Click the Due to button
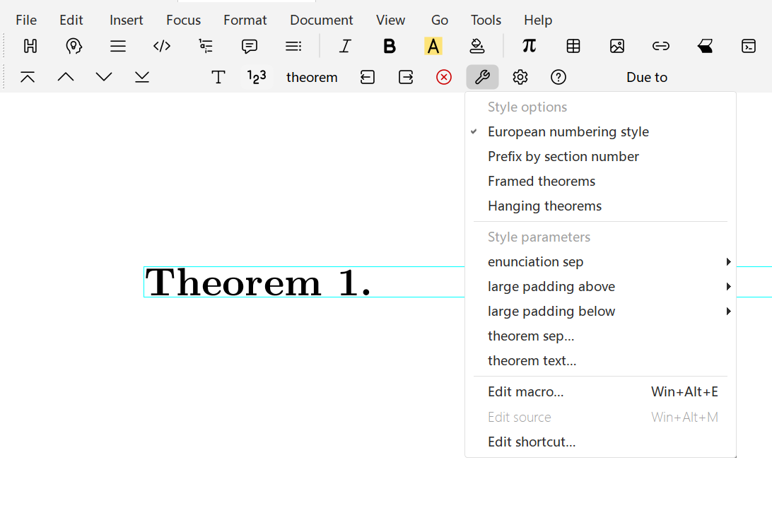Screen dimensions: 772x532 [x=646, y=78]
